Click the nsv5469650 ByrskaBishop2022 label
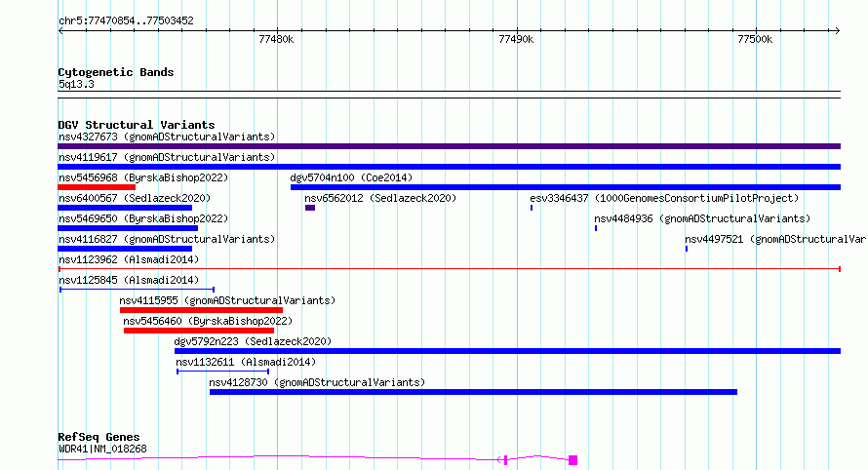This screenshot has width=868, height=470. [x=143, y=218]
